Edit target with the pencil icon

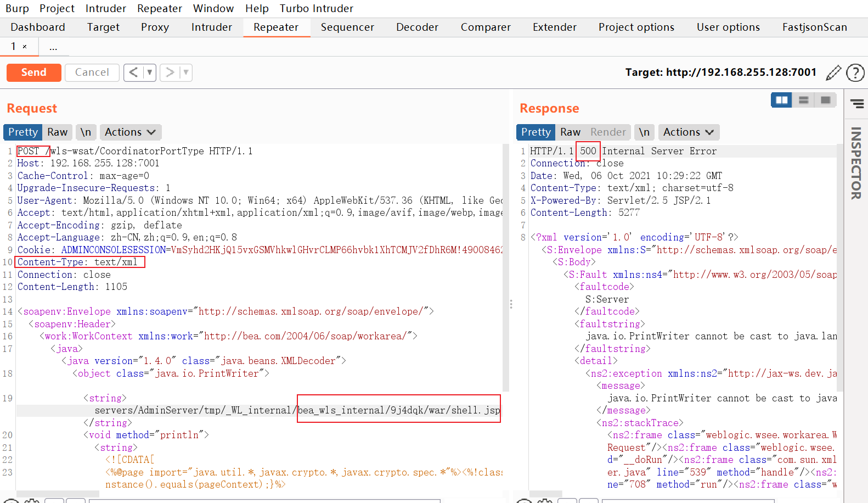(833, 72)
